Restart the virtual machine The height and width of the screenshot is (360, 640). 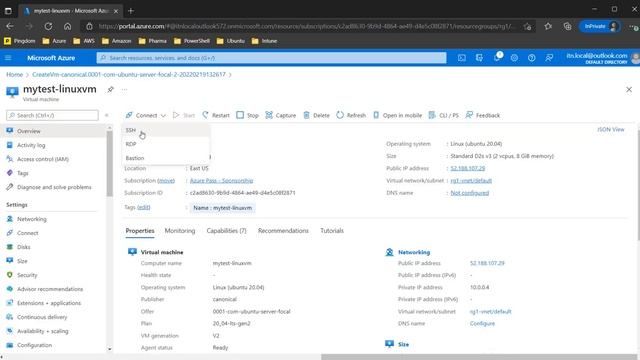[216, 115]
